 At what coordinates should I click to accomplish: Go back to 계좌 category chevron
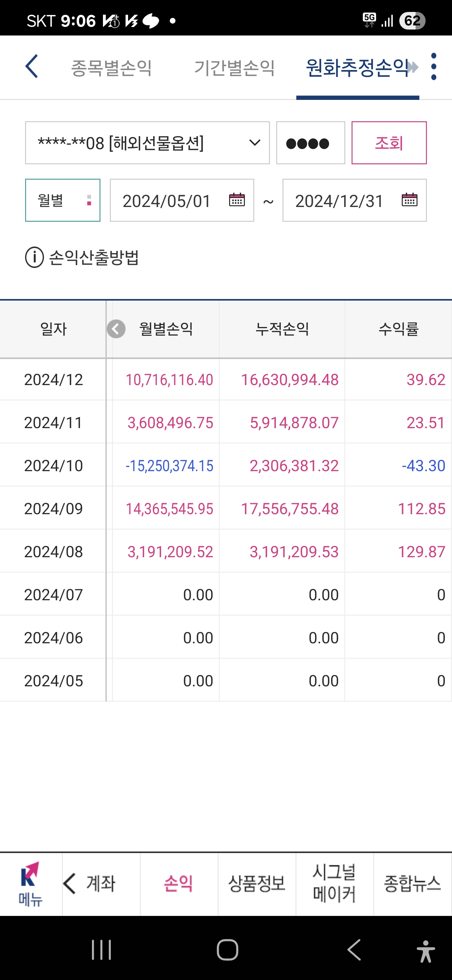pos(70,884)
